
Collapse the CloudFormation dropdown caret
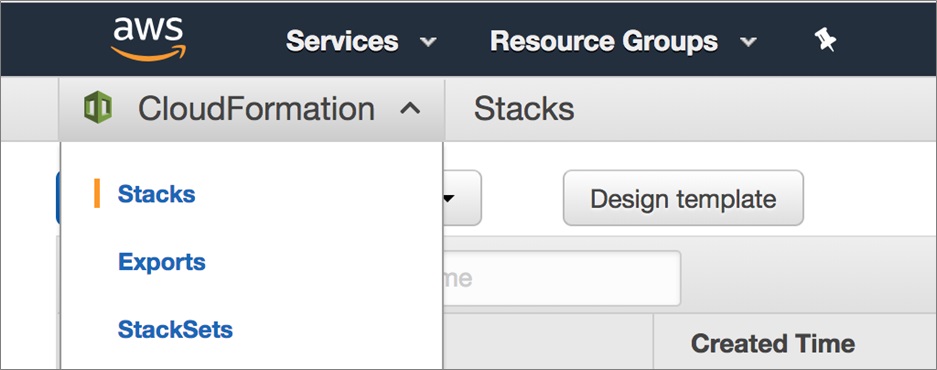click(410, 109)
